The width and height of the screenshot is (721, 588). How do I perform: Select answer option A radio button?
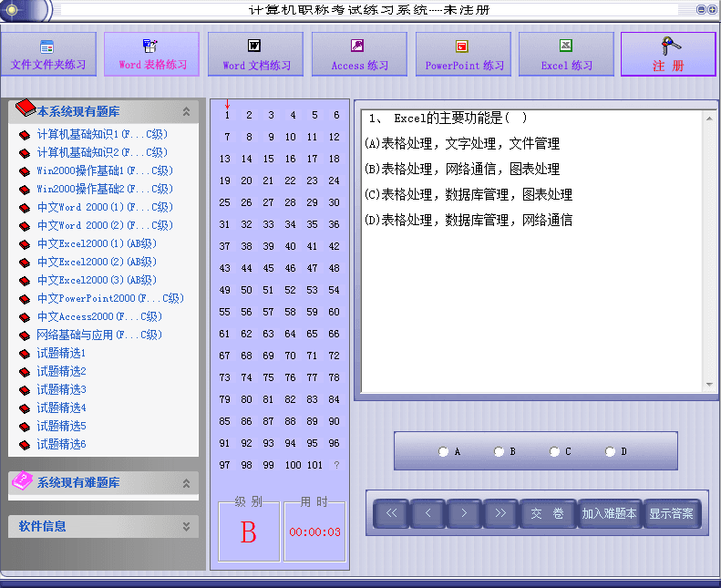point(443,451)
